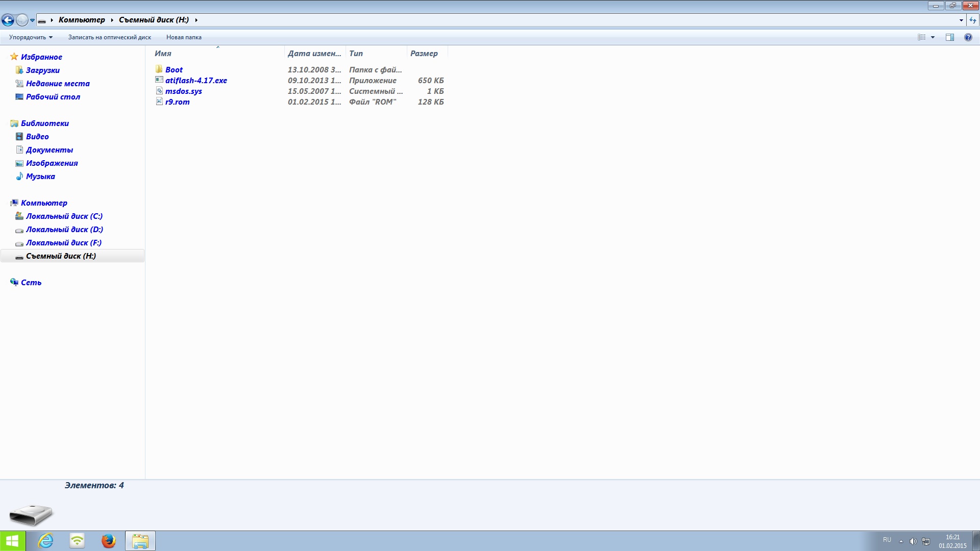Click the change view icon
Viewport: 980px width, 551px height.
(922, 37)
